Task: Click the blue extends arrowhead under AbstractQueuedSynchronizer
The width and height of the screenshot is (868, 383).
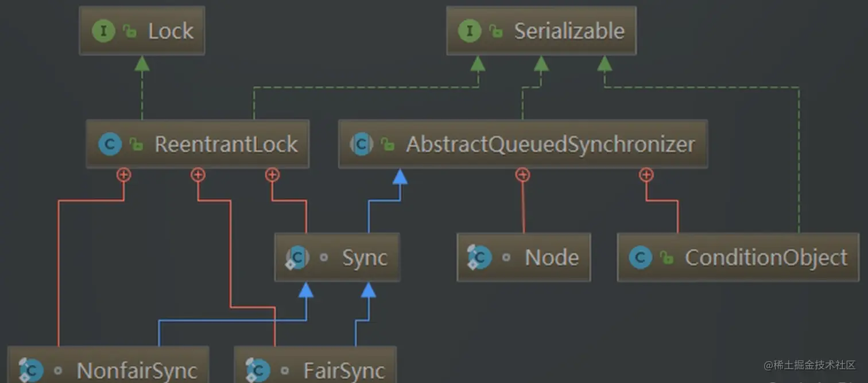Action: (400, 176)
